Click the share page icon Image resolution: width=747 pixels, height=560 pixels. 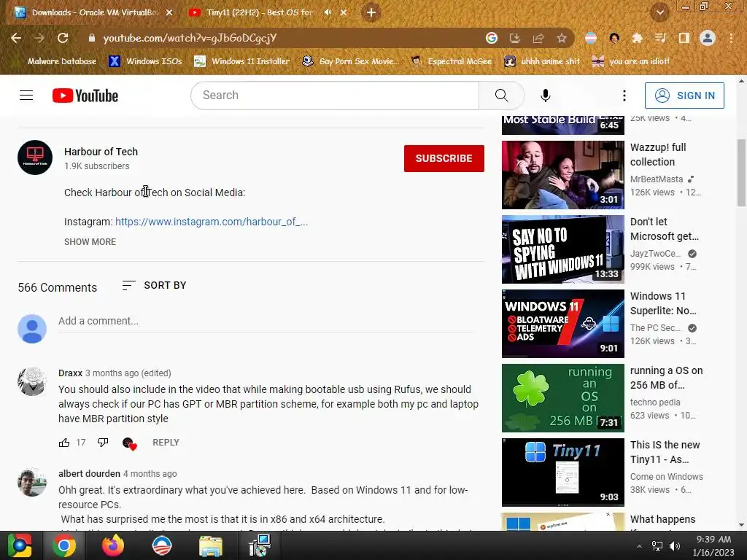point(538,38)
